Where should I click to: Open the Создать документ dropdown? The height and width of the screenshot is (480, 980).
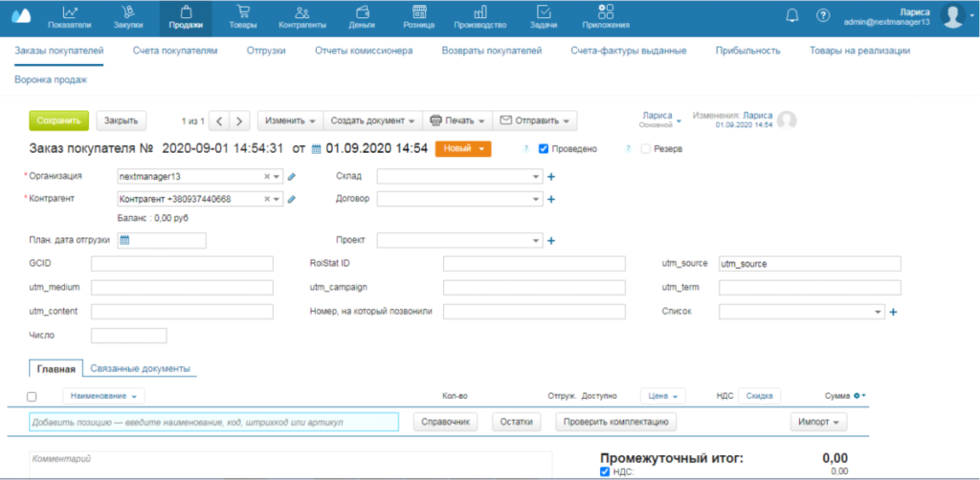[371, 120]
